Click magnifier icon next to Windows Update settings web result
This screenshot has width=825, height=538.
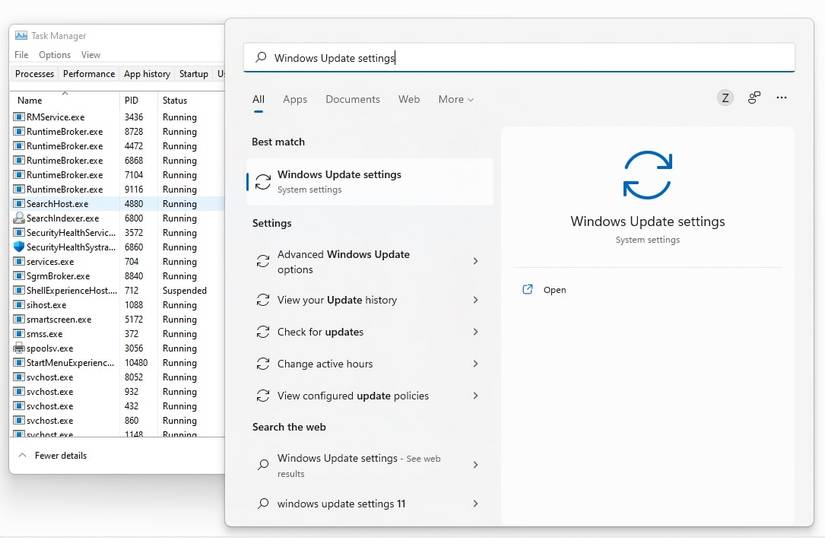[263, 465]
